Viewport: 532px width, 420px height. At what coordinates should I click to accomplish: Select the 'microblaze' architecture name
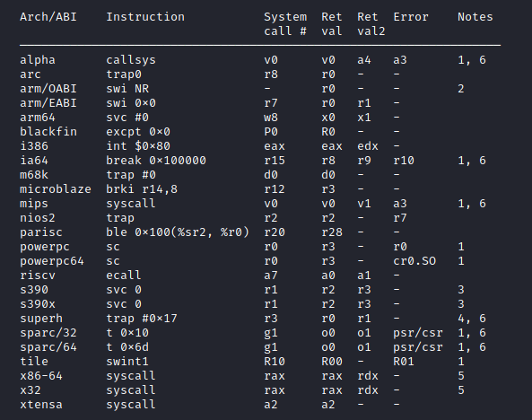click(x=56, y=189)
